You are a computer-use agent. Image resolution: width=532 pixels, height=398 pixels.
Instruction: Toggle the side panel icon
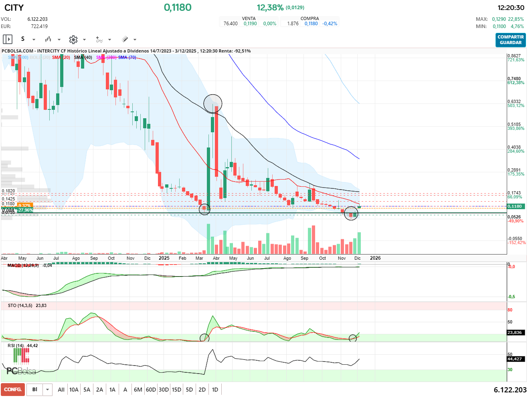(x=8, y=39)
